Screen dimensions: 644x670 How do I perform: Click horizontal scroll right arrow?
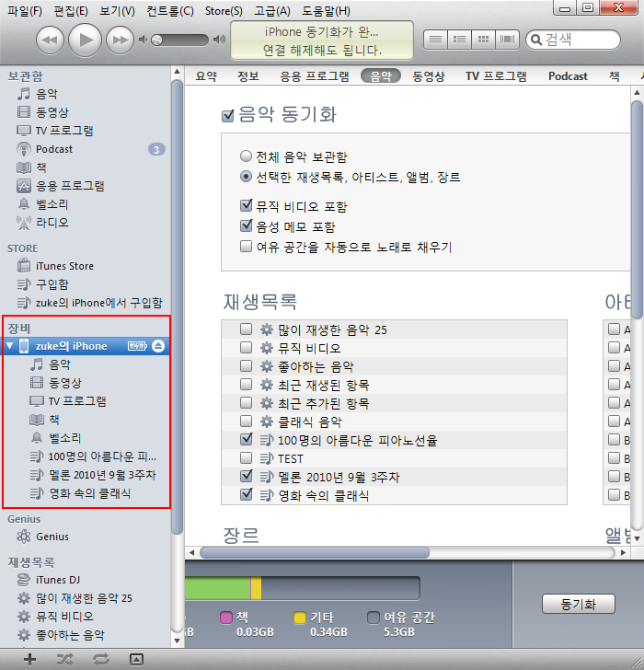tap(623, 553)
